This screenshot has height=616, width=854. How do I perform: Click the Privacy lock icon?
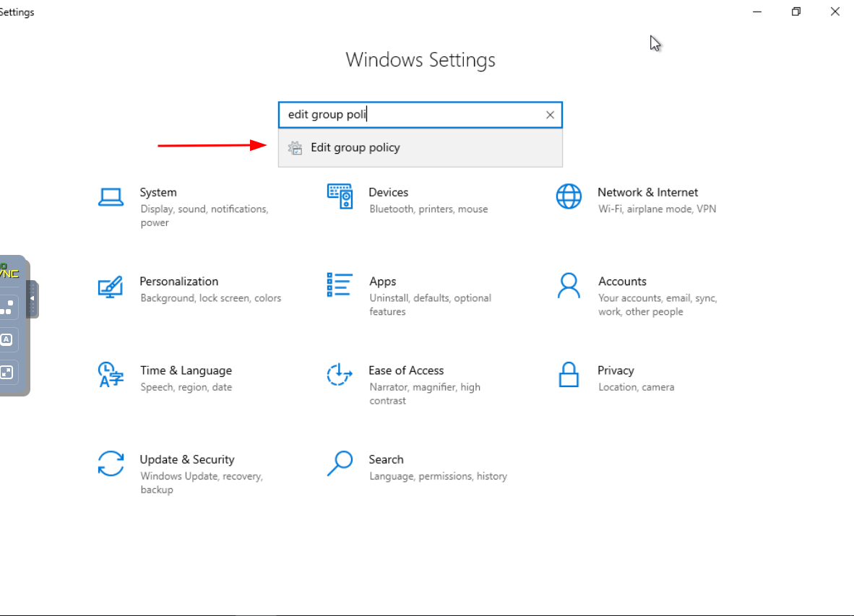(569, 374)
